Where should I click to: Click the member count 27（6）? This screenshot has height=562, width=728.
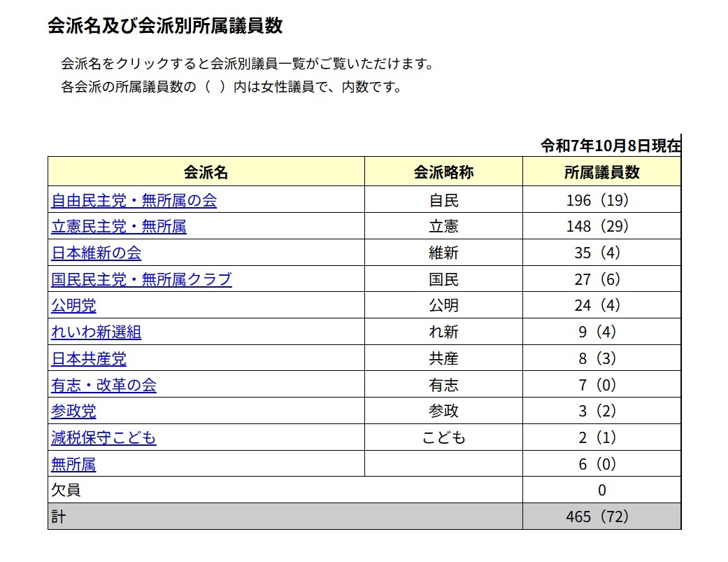tap(597, 280)
